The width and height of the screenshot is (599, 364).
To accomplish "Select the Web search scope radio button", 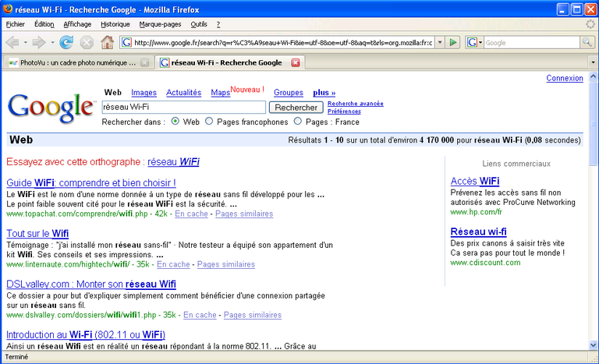I will 175,121.
